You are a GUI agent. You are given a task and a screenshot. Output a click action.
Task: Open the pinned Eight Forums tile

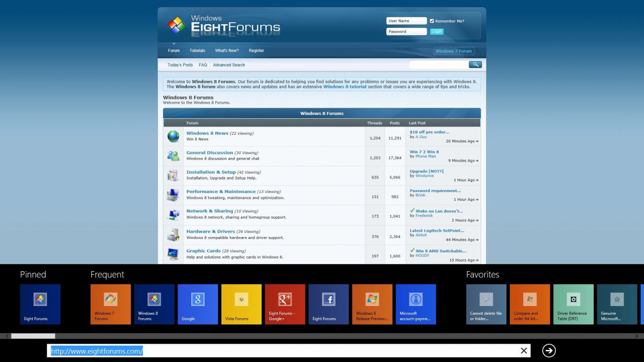point(40,304)
